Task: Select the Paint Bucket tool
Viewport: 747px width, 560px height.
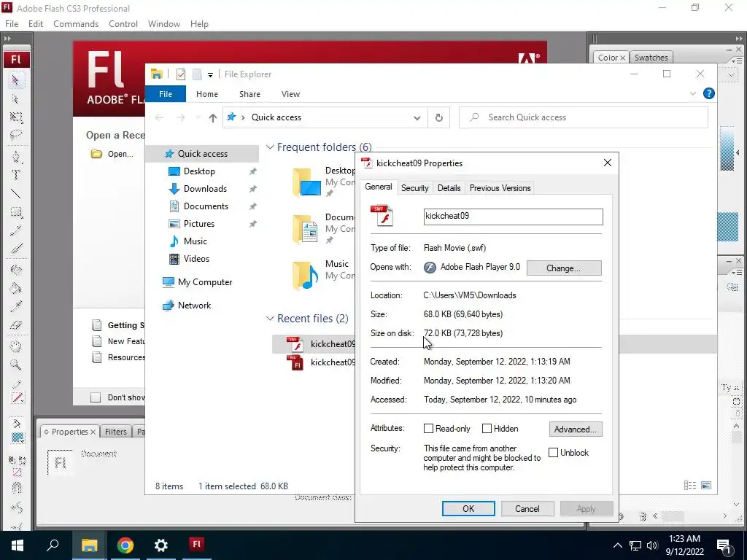Action: [x=16, y=288]
